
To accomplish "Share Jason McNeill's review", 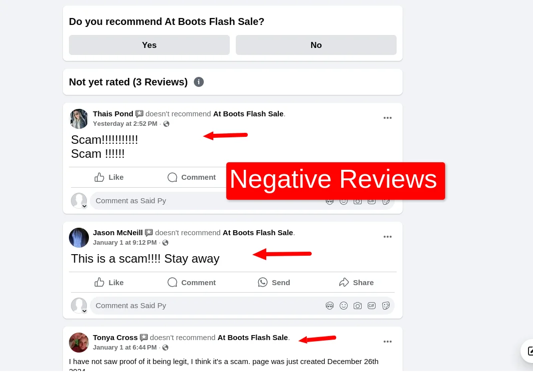I will click(356, 283).
